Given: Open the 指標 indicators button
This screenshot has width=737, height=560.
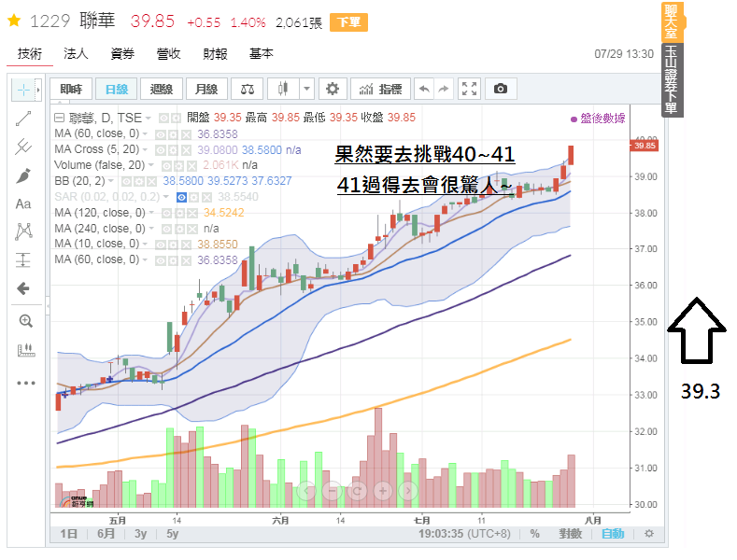Looking at the screenshot, I should coord(381,89).
